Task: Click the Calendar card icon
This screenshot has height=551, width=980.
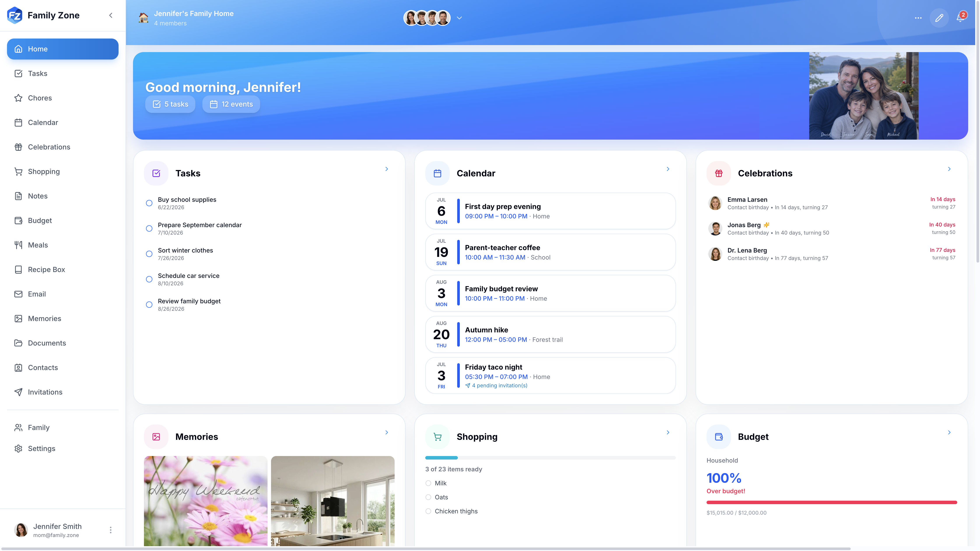Action: coord(437,174)
